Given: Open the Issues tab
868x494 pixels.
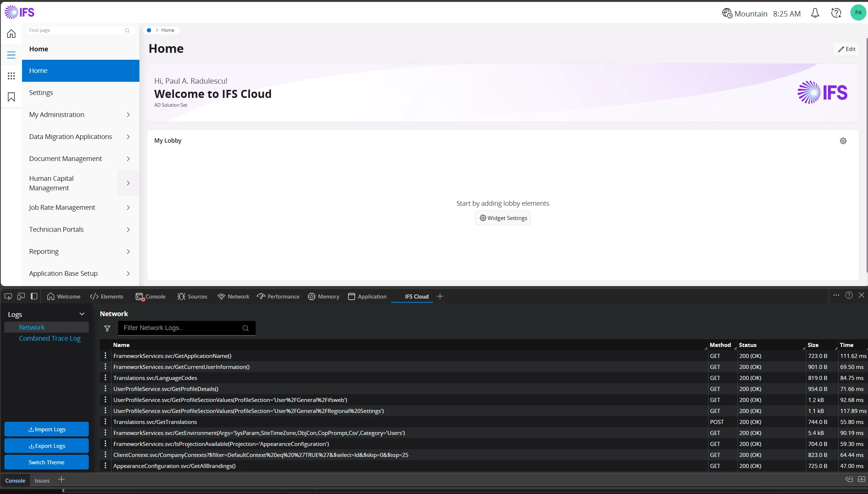Looking at the screenshot, I should click(41, 480).
